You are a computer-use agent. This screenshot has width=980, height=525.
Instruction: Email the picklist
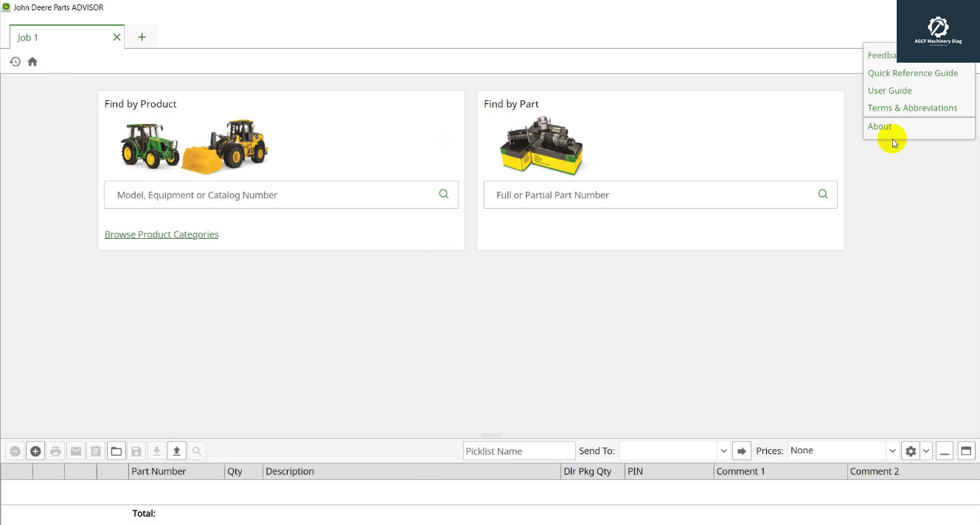(x=76, y=451)
